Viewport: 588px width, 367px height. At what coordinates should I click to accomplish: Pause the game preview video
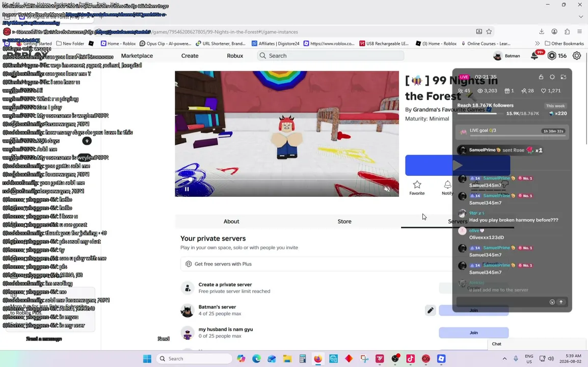click(x=187, y=189)
